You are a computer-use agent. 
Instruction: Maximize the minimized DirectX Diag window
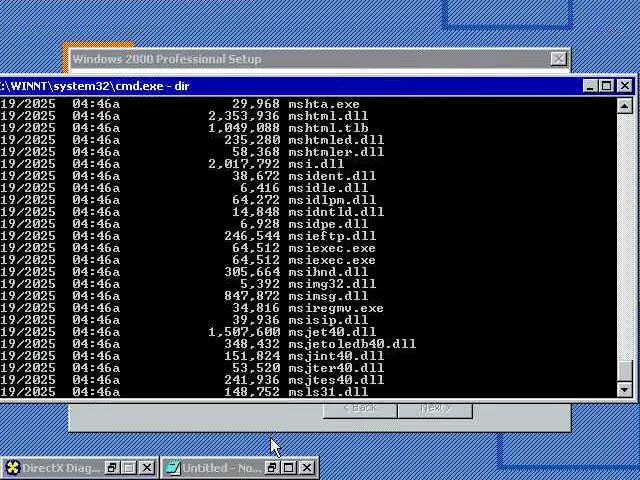pos(129,468)
